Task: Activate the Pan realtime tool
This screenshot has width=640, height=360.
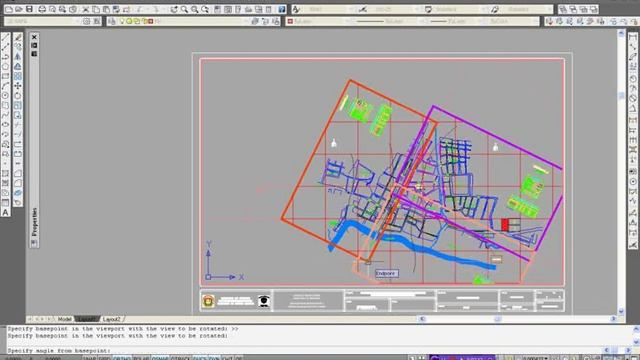Action: coord(174,9)
